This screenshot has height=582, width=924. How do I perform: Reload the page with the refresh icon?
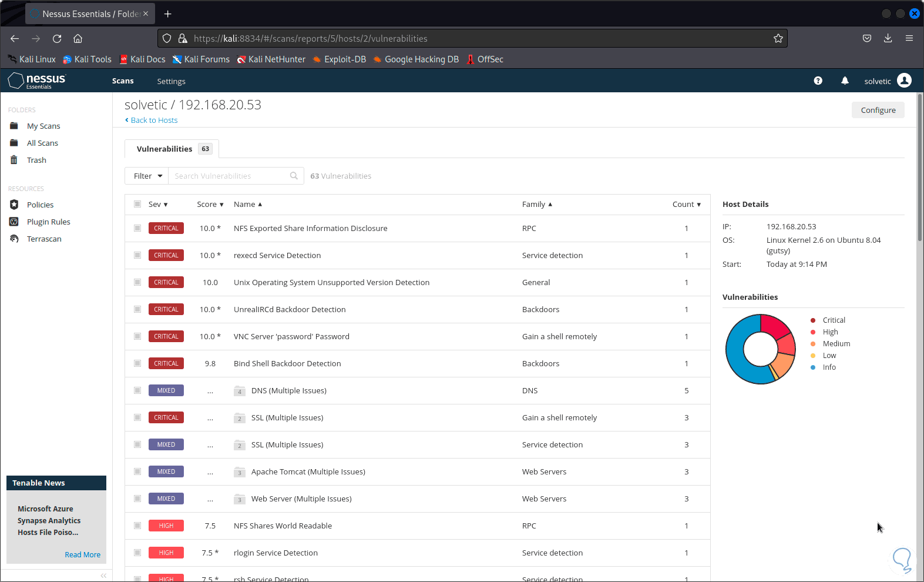tap(57, 38)
